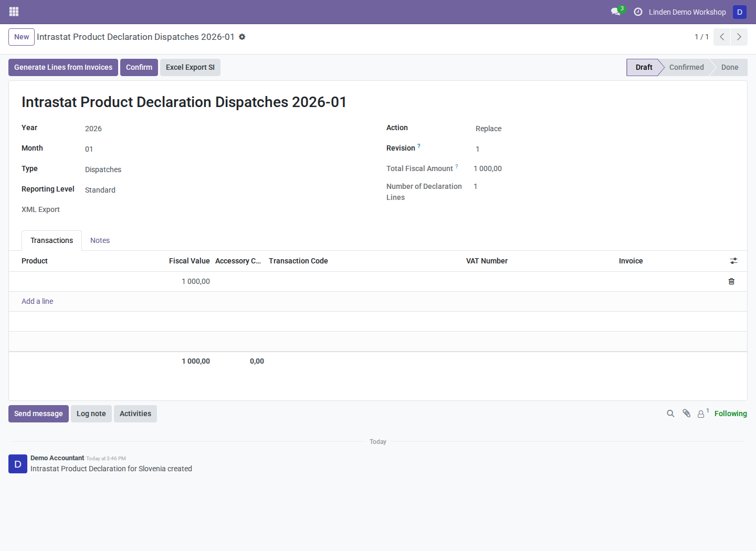Attach files with the paperclip icon

pos(686,414)
